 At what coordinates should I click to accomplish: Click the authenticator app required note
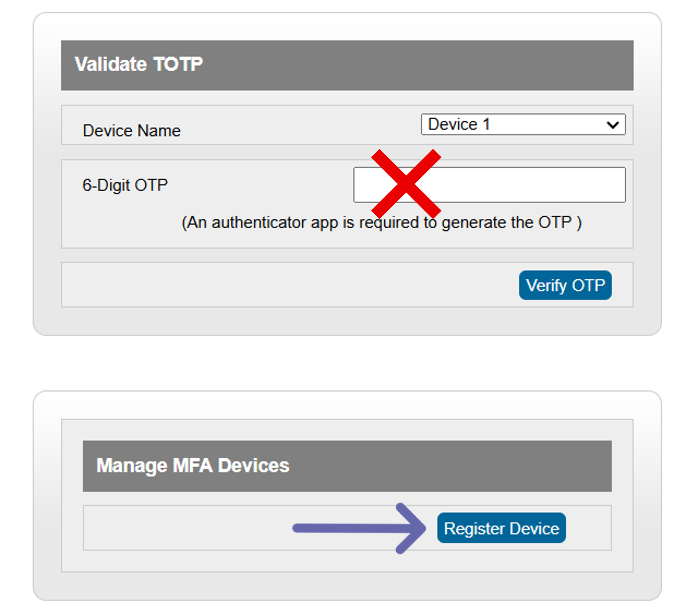381,223
